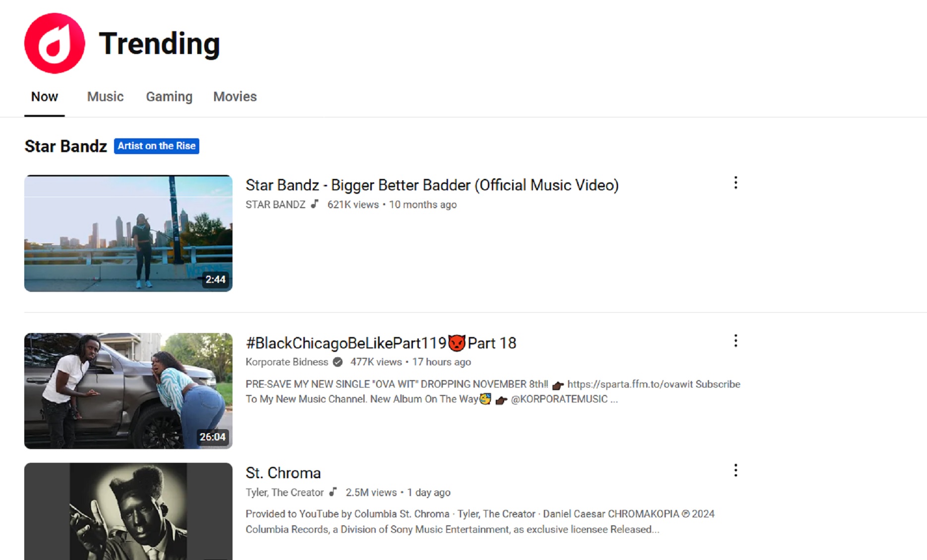Switch to the Now tab
This screenshot has height=560, width=927.
click(45, 97)
